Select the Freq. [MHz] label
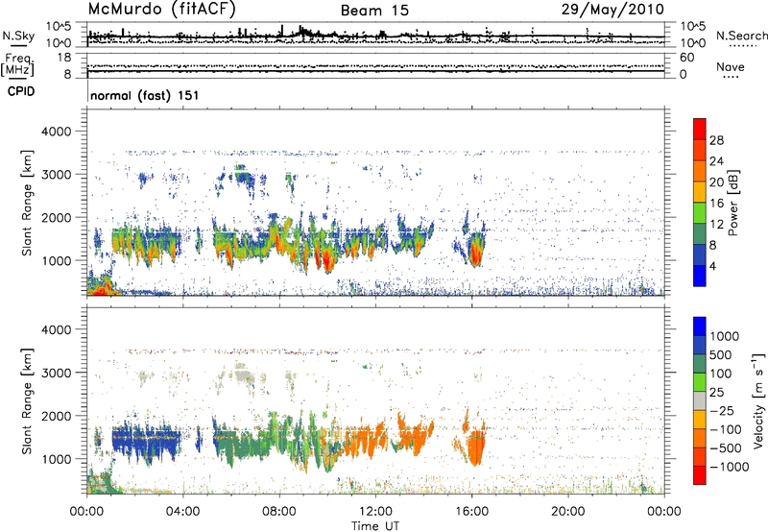Viewport: 768px width, 532px height. (18, 65)
